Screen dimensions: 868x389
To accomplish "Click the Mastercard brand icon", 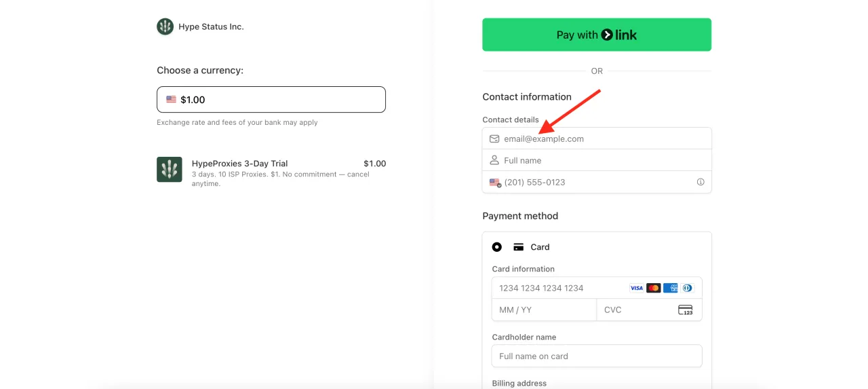I will pyautogui.click(x=653, y=288).
